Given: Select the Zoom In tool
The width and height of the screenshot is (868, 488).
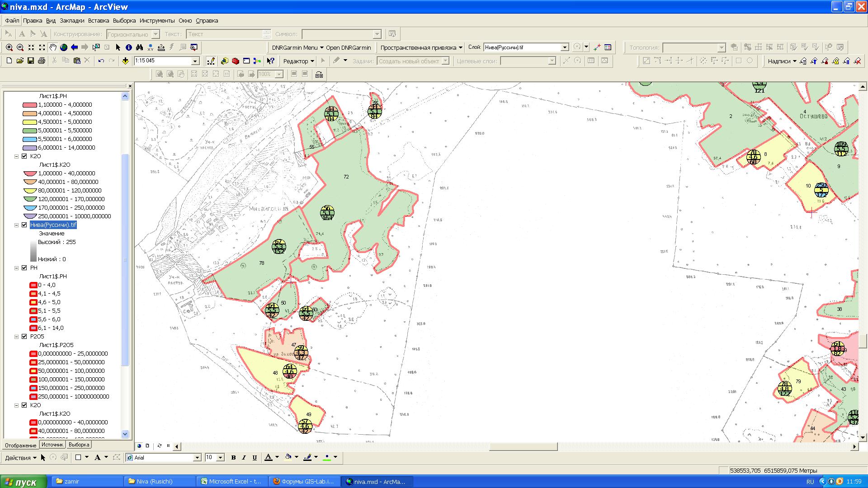Looking at the screenshot, I should point(9,47).
